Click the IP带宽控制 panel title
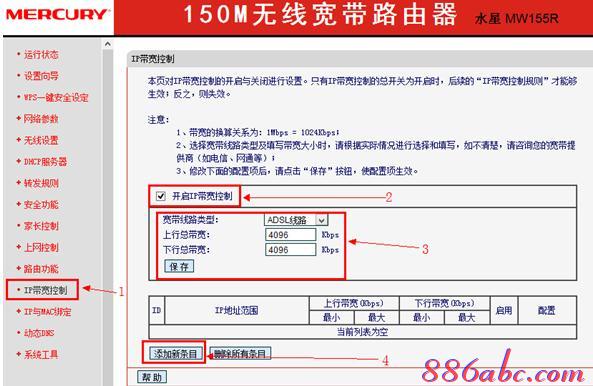The height and width of the screenshot is (386, 593). click(153, 59)
